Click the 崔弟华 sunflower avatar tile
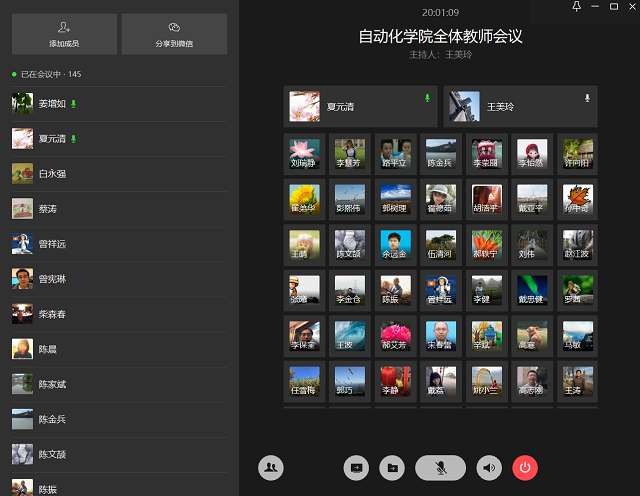 click(x=304, y=199)
